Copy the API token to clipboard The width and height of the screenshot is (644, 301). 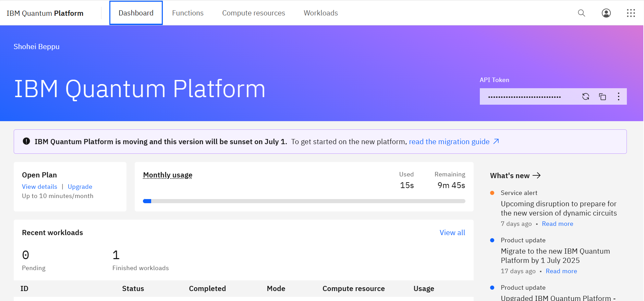(602, 97)
